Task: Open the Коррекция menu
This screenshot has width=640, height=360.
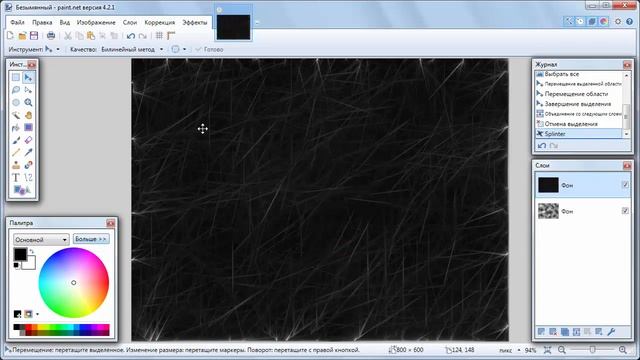Action: click(160, 22)
